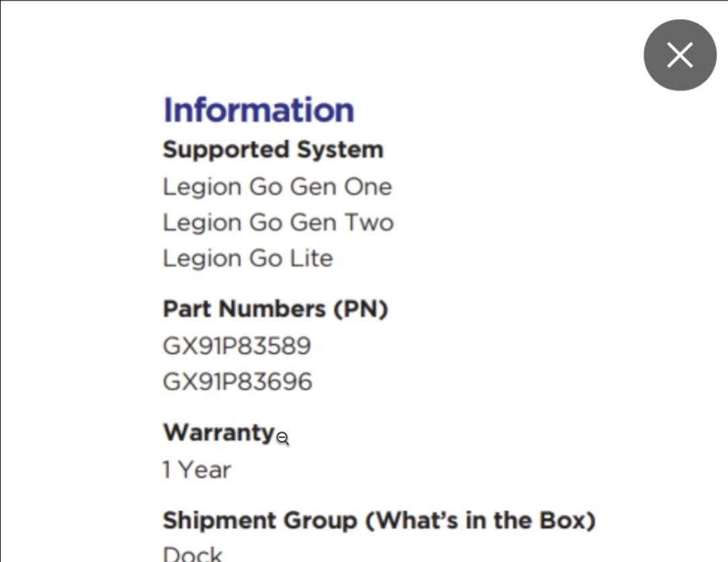The height and width of the screenshot is (562, 728).
Task: Click the word "System" in Supported System
Action: [x=340, y=149]
